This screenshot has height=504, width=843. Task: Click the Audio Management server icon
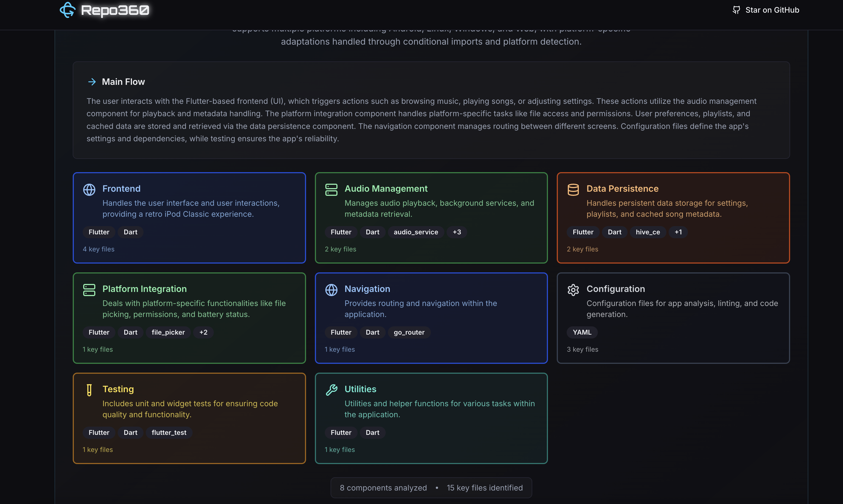pos(331,189)
